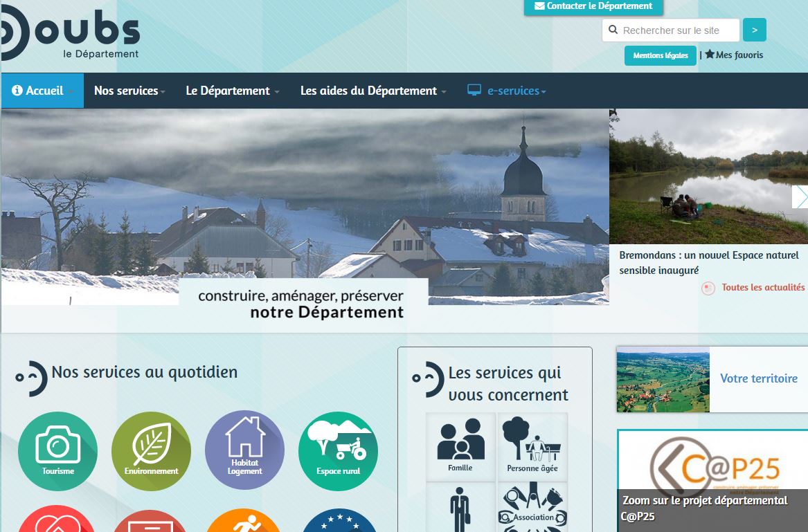The height and width of the screenshot is (532, 808).
Task: Open Mes favoris link
Action: tap(739, 55)
